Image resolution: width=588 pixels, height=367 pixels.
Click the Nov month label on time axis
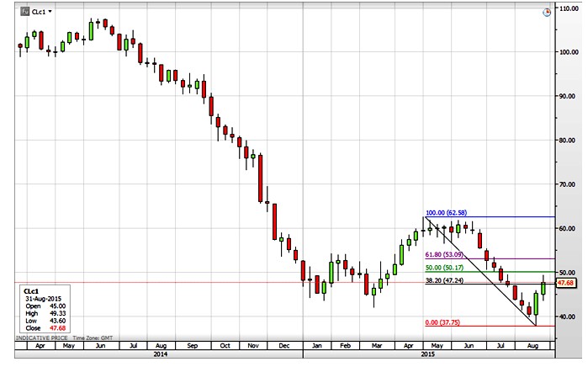coord(255,345)
